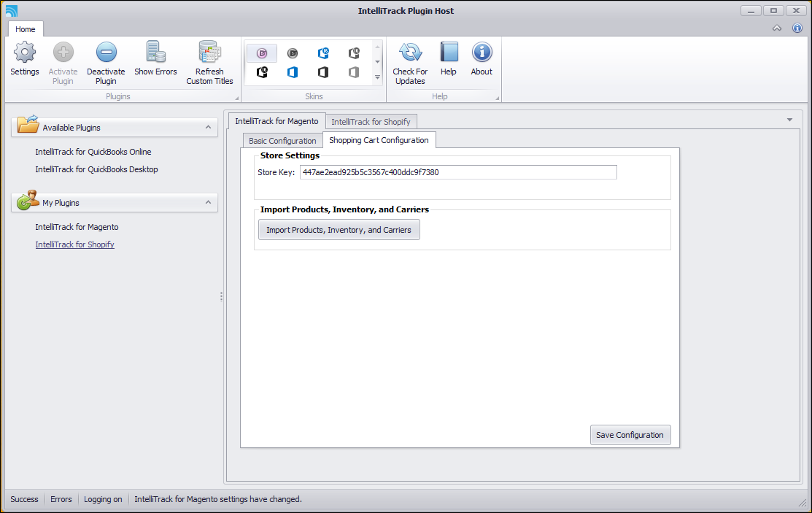812x513 pixels.
Task: Select the pink round skin in the gallery
Action: 262,53
